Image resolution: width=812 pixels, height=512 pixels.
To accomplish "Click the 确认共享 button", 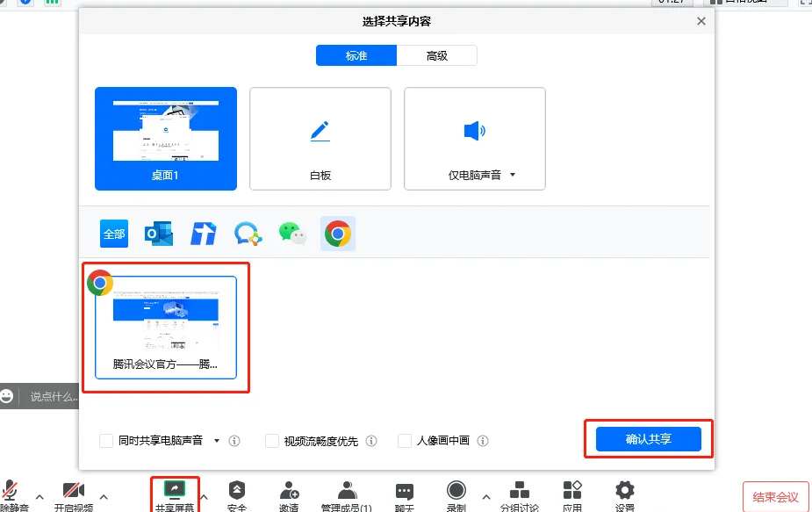I will tap(648, 439).
